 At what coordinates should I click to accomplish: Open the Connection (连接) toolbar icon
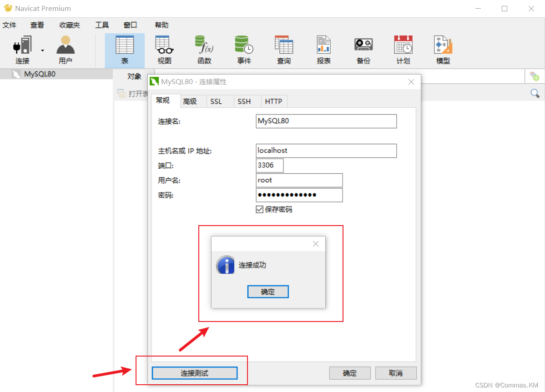[x=23, y=50]
